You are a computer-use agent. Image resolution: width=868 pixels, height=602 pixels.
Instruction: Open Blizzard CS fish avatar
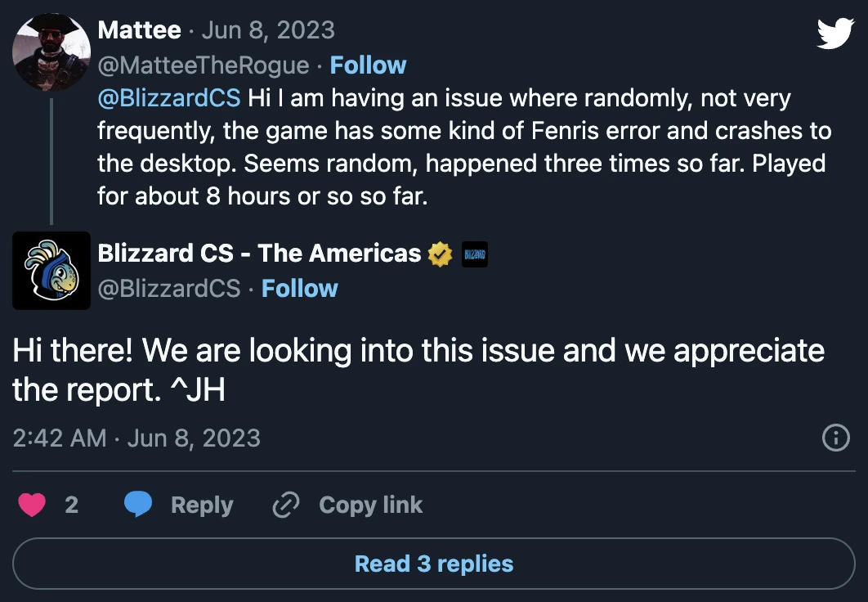(x=51, y=270)
